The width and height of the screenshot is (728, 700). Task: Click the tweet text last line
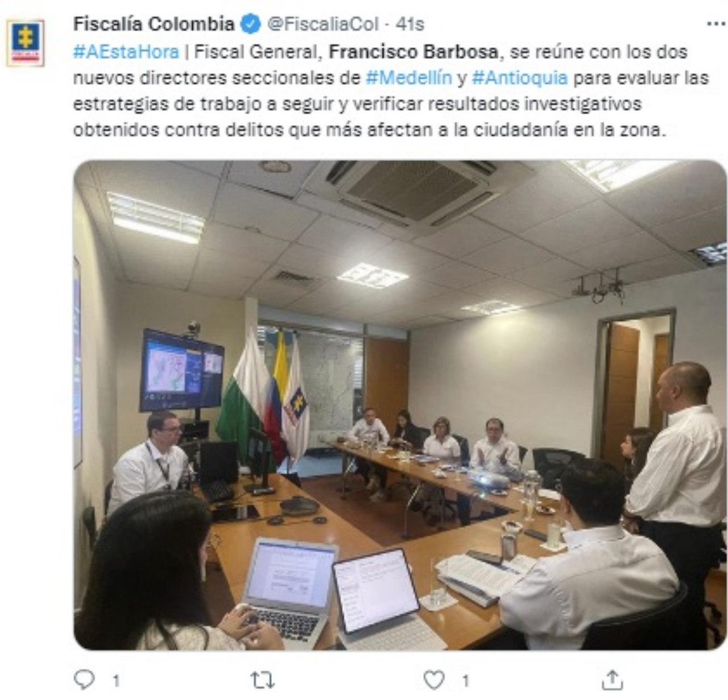pyautogui.click(x=369, y=130)
